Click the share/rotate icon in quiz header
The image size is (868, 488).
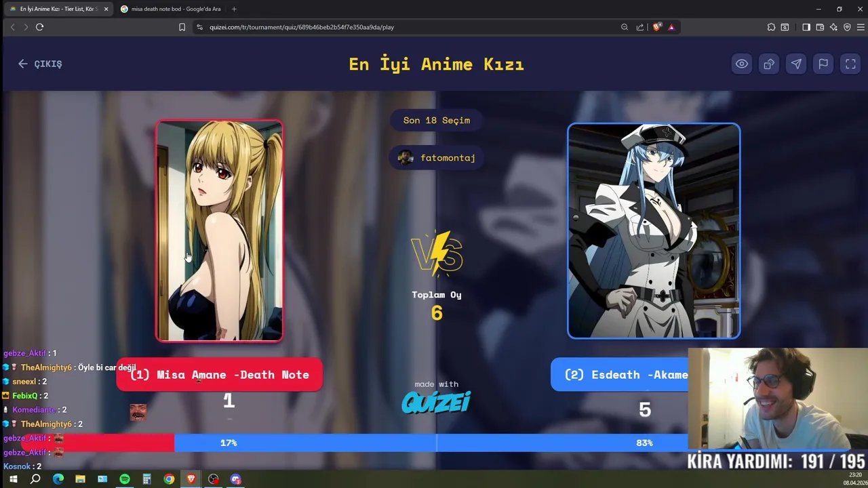(x=769, y=64)
